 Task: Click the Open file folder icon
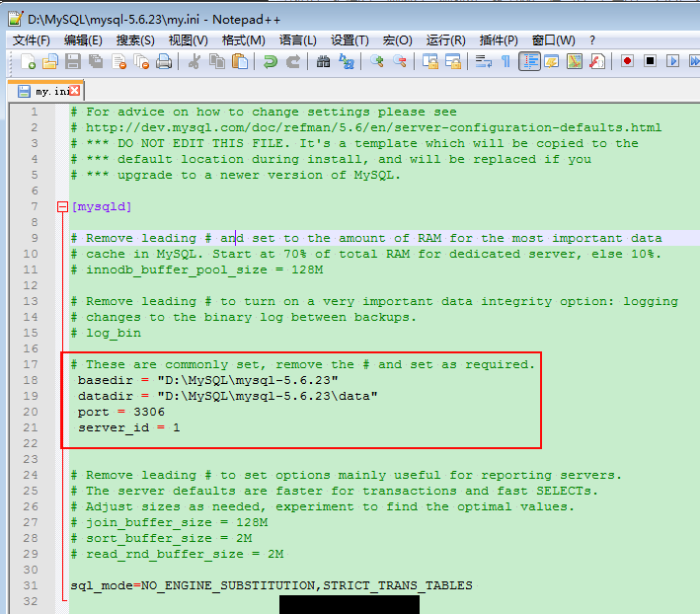[x=50, y=61]
